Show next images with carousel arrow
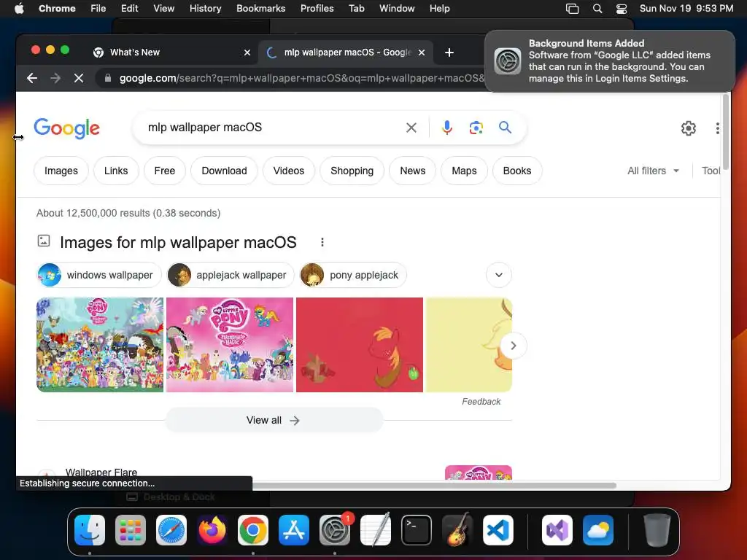 [513, 345]
